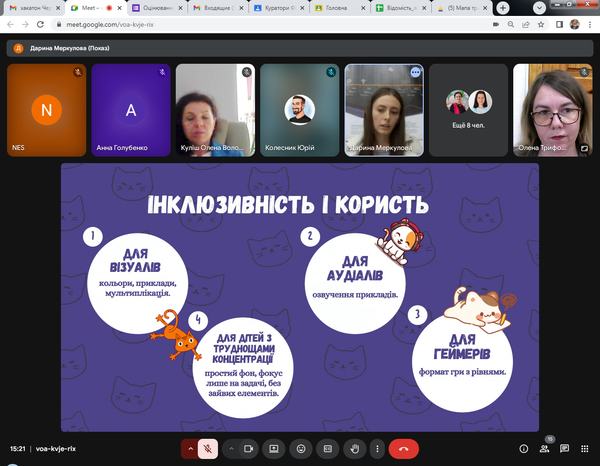Screen dimensions: 600x466
Task: Show the participants people panel
Action: (545, 449)
